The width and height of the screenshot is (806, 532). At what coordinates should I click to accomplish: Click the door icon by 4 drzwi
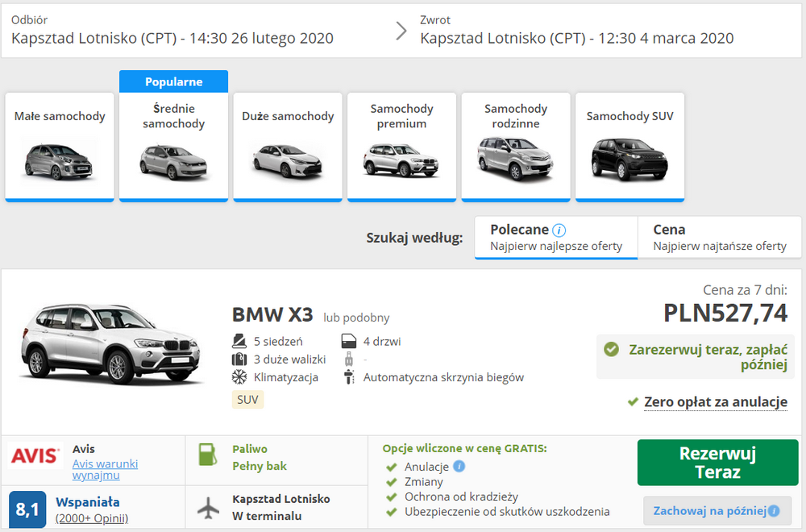[x=349, y=341]
